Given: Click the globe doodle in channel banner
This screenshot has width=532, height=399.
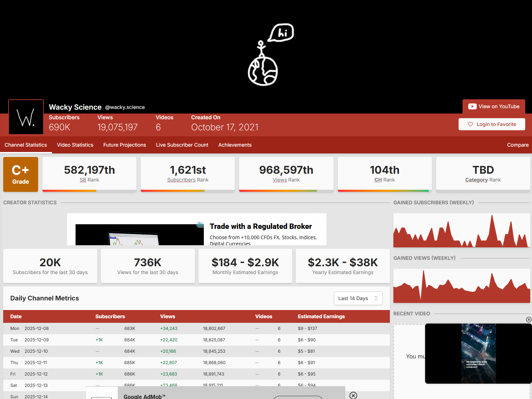Looking at the screenshot, I should click(263, 70).
